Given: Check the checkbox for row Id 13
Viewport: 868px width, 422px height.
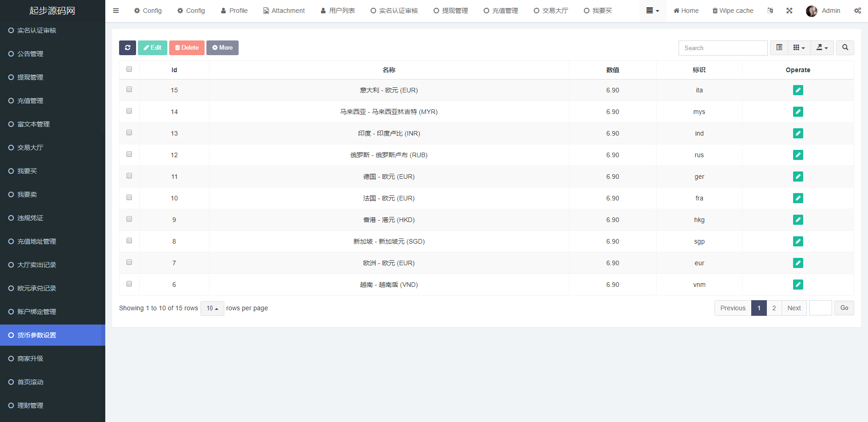Looking at the screenshot, I should point(129,132).
